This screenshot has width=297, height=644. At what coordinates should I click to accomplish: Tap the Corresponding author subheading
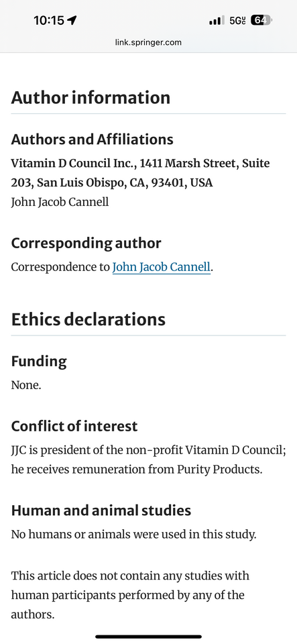(86, 243)
